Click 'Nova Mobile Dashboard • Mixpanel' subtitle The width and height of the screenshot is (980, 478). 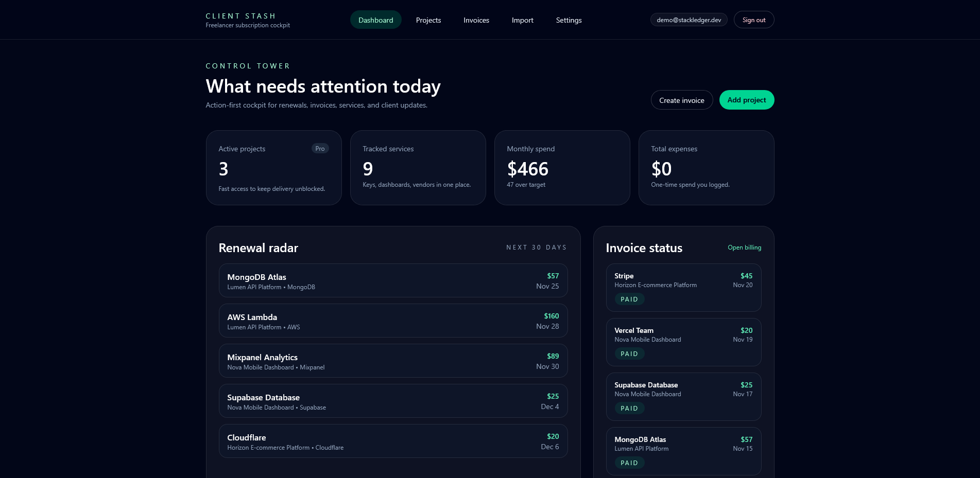coord(276,367)
